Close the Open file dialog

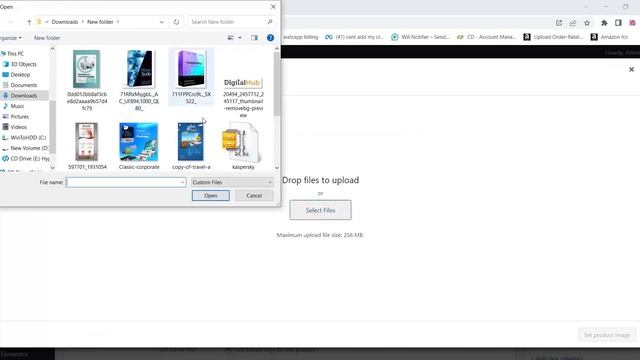tap(273, 7)
